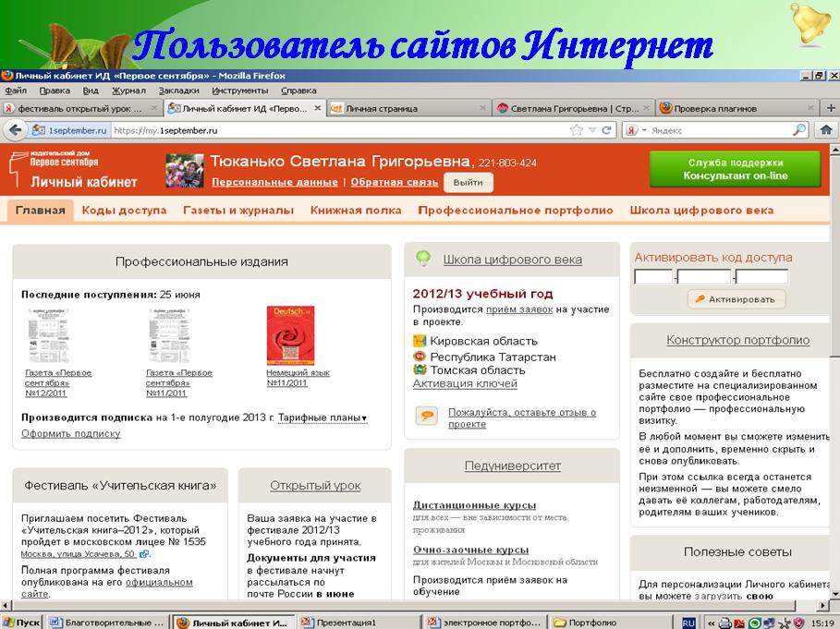Select the Профессиональное портфолио navigation tab
The height and width of the screenshot is (629, 840).
(516, 211)
